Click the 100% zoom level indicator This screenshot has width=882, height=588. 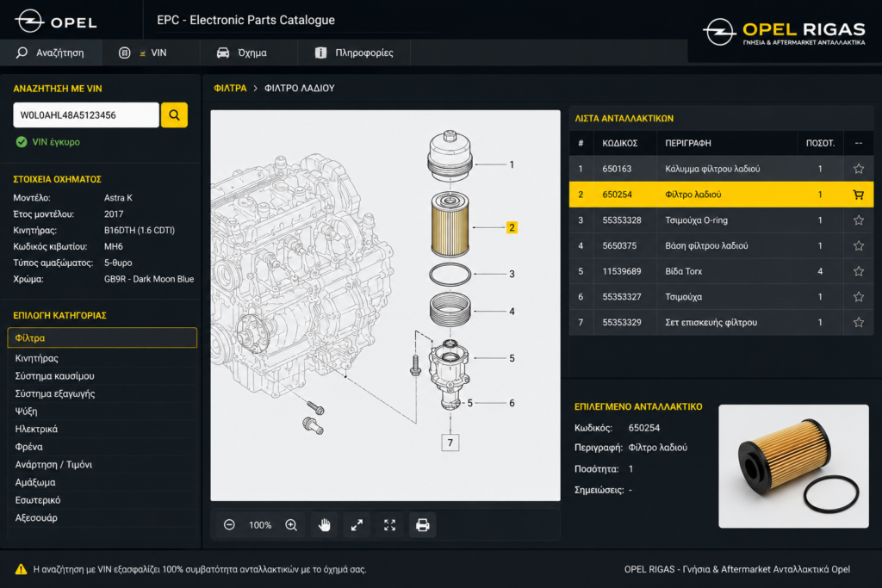tap(260, 525)
